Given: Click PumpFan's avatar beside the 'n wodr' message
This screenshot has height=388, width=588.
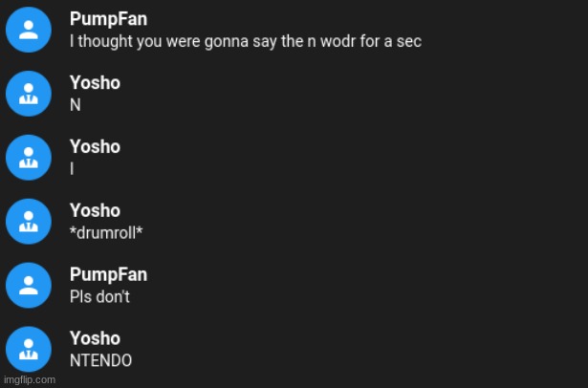Looking at the screenshot, I should point(29,30).
